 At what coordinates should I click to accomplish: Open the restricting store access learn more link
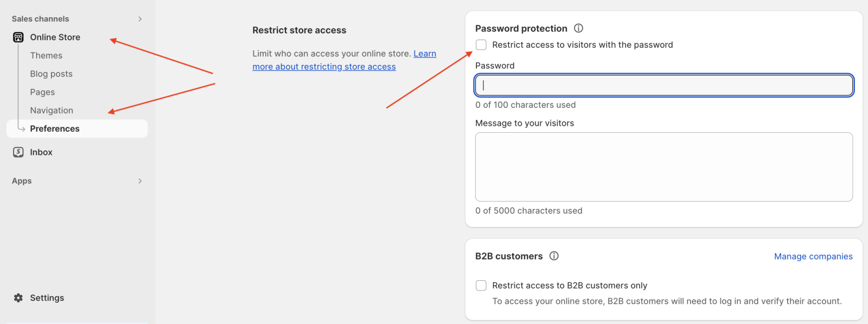pyautogui.click(x=324, y=66)
